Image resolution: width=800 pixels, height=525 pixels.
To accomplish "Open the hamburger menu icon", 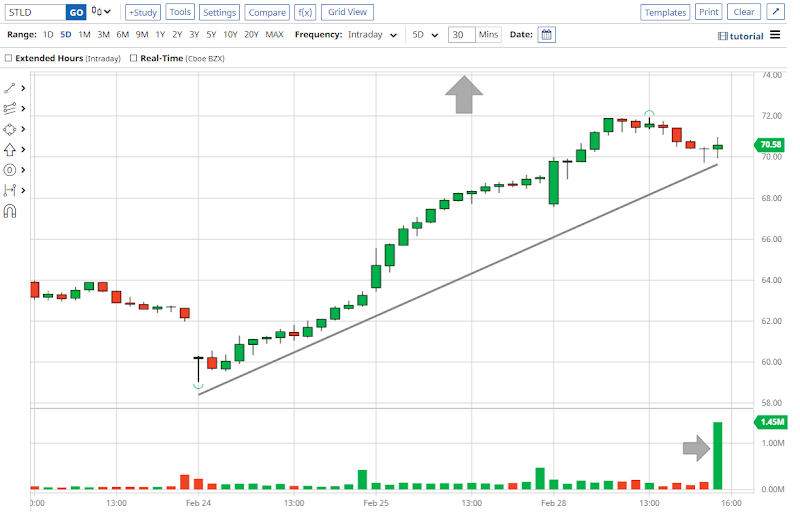I will click(775, 35).
